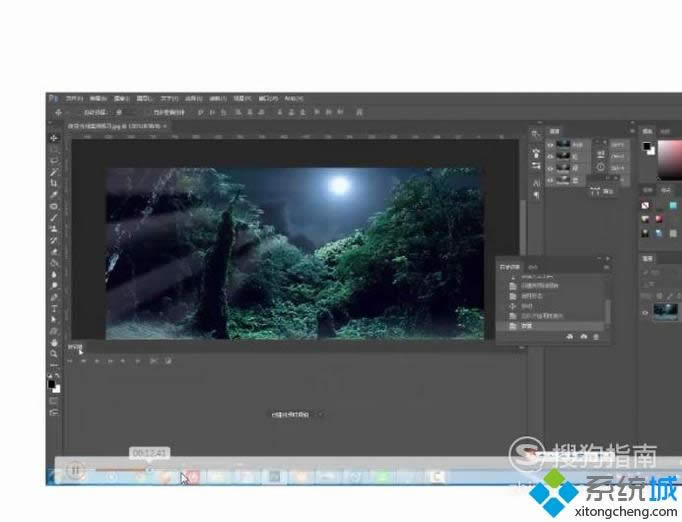Play the timeline using its play control
The width and height of the screenshot is (682, 522).
pyautogui.click(x=97, y=361)
